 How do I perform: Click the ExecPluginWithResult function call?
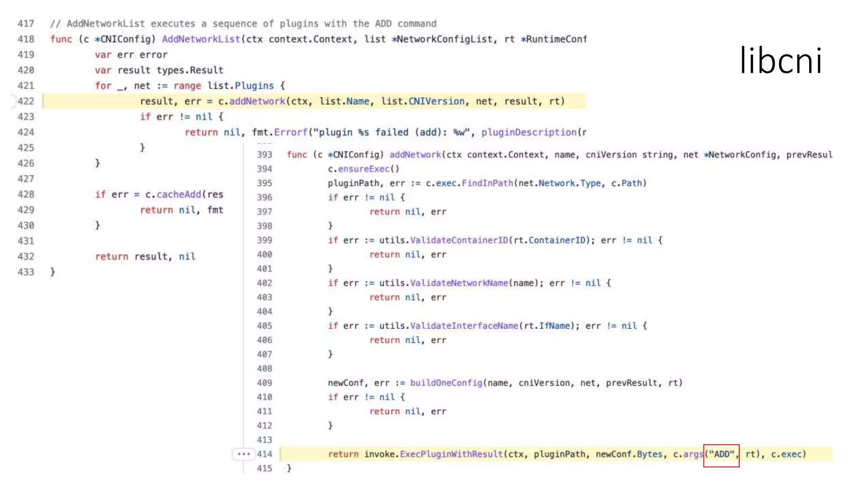pyautogui.click(x=451, y=454)
